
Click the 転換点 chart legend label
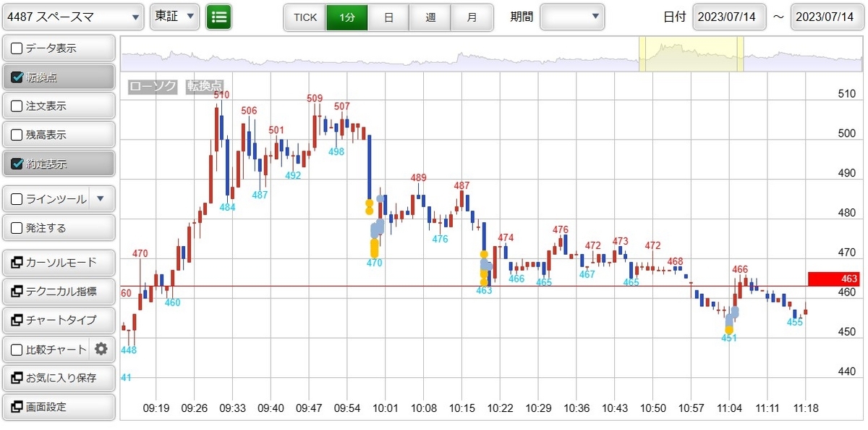pyautogui.click(x=204, y=86)
